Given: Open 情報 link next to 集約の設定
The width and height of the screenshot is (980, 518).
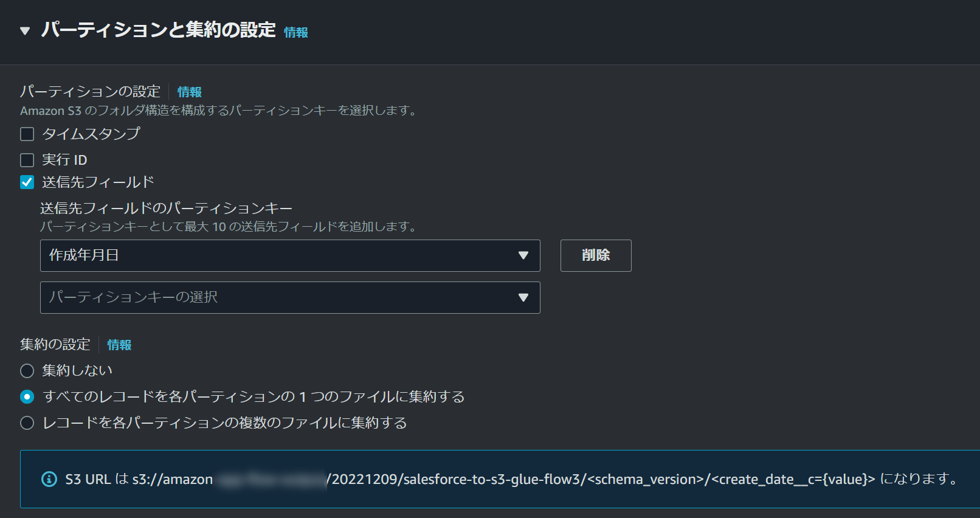Looking at the screenshot, I should [119, 345].
